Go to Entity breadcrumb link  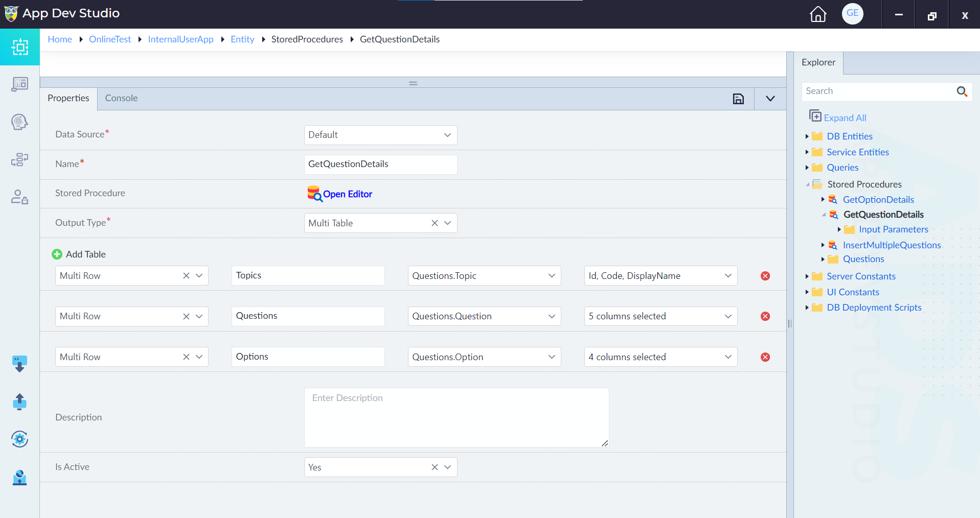[242, 39]
